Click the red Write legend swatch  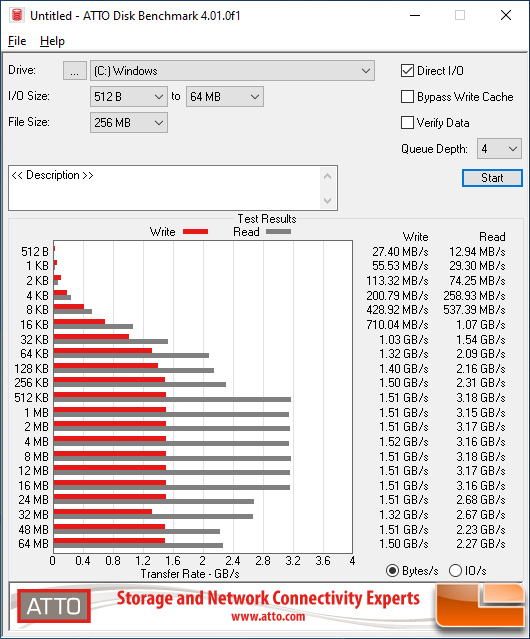pos(196,232)
